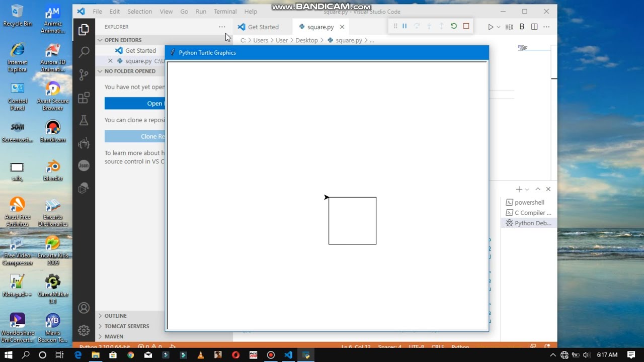This screenshot has height=362, width=644.
Task: Click the HEX editor button
Action: pyautogui.click(x=509, y=27)
